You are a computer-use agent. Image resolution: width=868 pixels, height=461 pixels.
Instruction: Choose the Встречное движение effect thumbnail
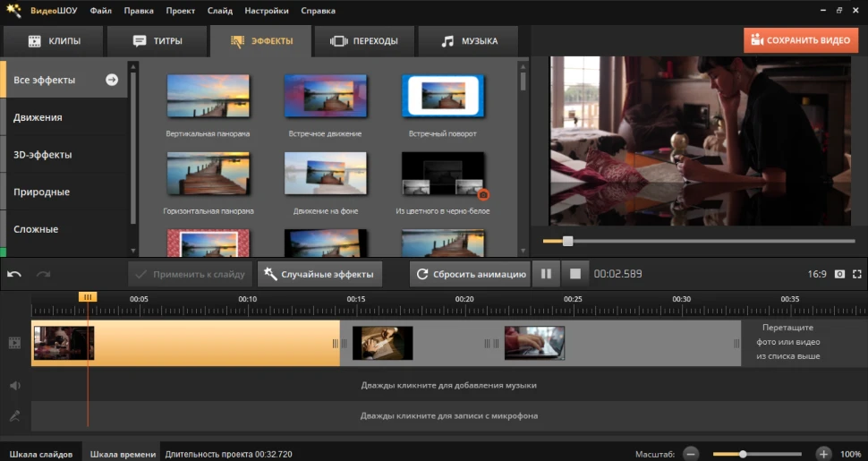tap(326, 96)
